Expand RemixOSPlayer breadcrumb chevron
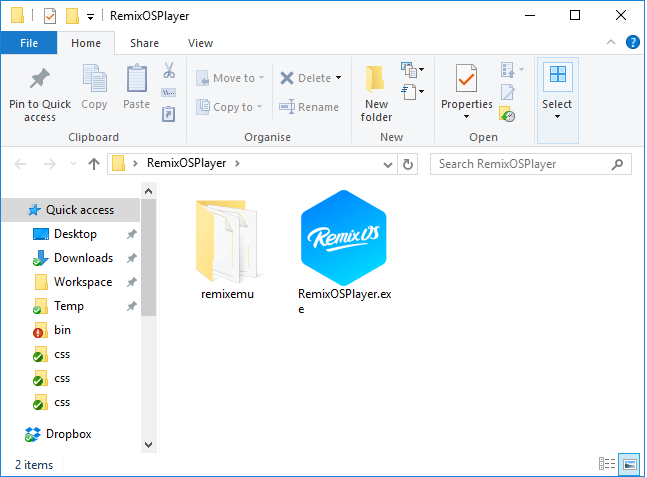The height and width of the screenshot is (477, 647). click(x=237, y=163)
